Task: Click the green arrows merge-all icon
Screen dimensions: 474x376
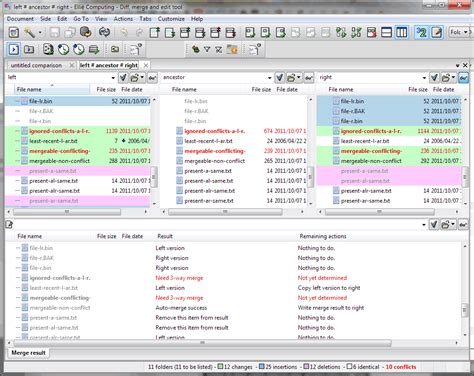Action: point(341,32)
